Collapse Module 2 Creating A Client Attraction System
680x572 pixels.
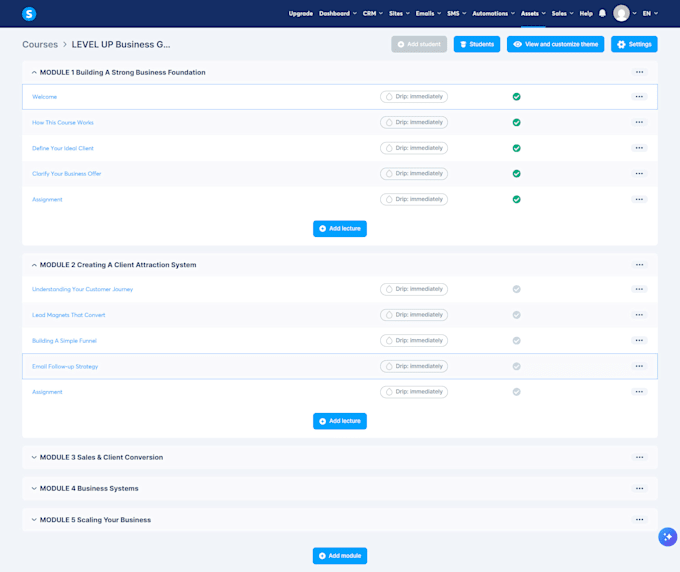click(34, 265)
